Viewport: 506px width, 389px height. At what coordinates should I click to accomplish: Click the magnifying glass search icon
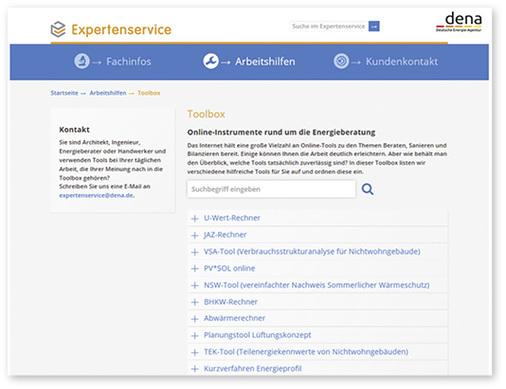[367, 189]
